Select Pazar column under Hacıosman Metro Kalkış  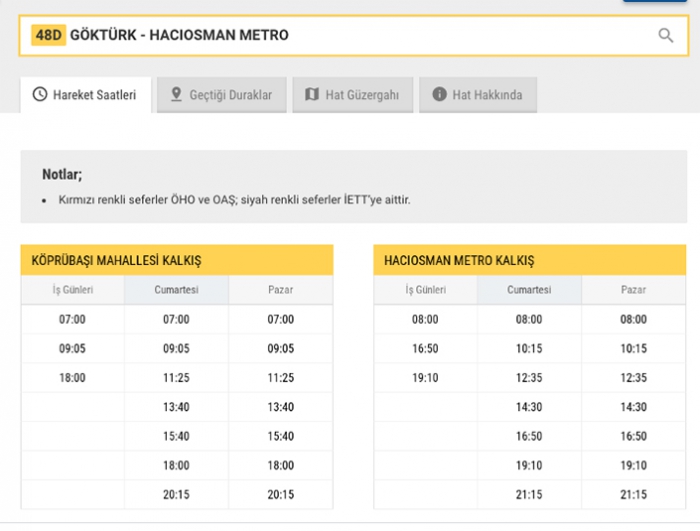coord(633,290)
